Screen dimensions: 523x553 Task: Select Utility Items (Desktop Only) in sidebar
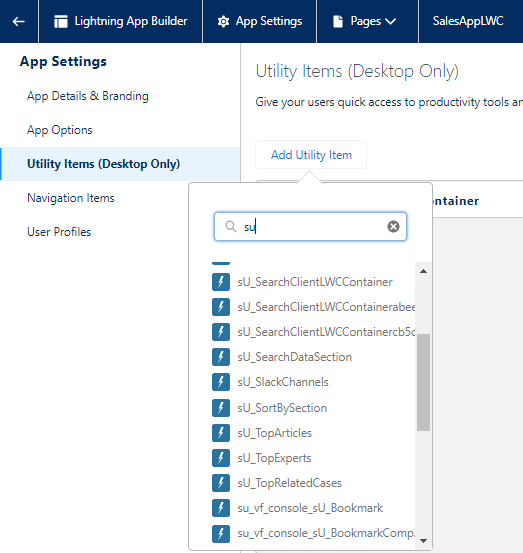click(120, 164)
